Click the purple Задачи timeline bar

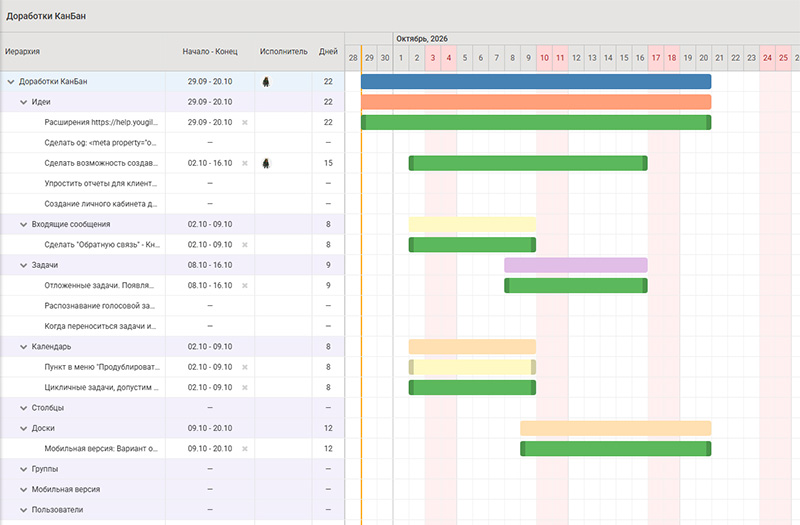(576, 265)
